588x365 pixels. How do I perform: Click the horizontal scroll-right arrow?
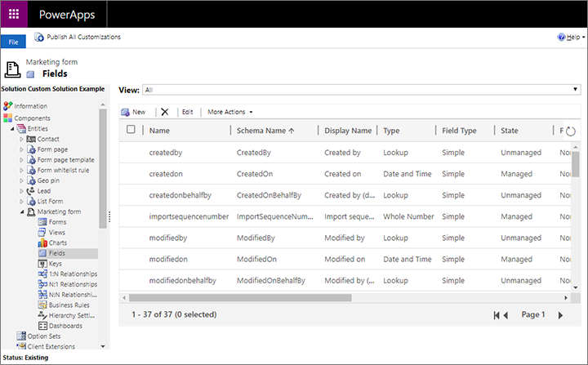[566, 298]
